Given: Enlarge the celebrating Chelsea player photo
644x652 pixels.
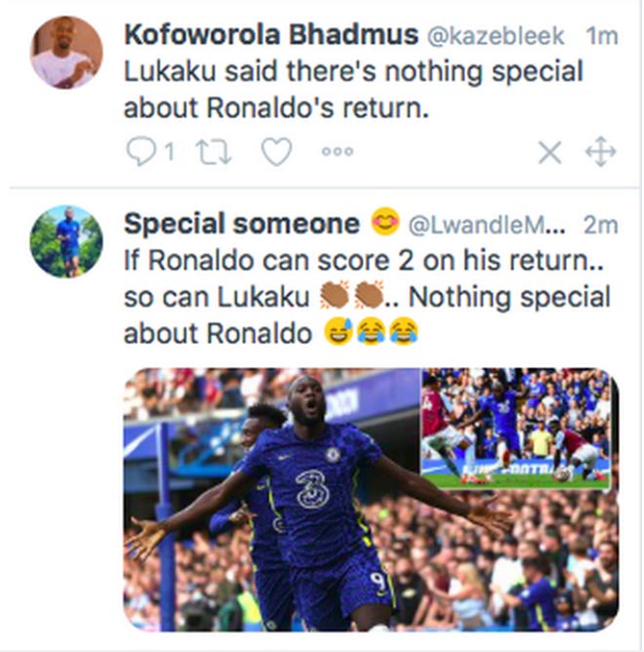Looking at the screenshot, I should point(293,508).
